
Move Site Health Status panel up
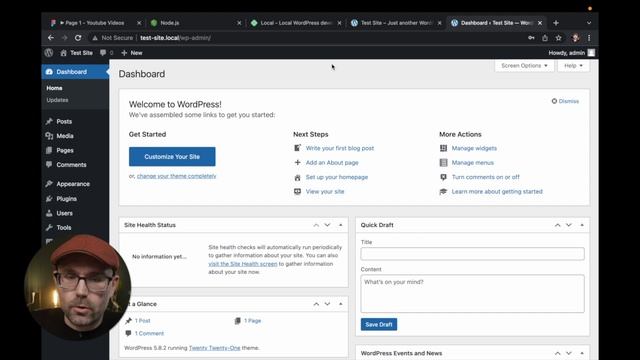(x=316, y=225)
